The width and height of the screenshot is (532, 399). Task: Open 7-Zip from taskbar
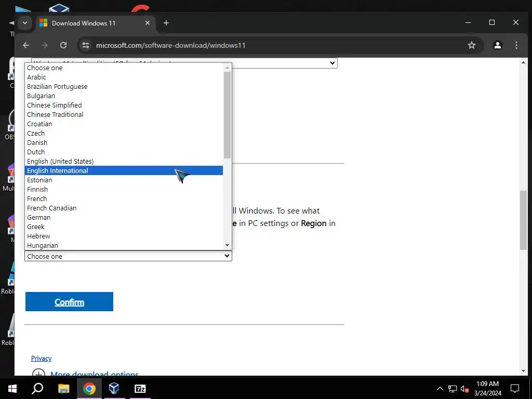click(x=140, y=389)
